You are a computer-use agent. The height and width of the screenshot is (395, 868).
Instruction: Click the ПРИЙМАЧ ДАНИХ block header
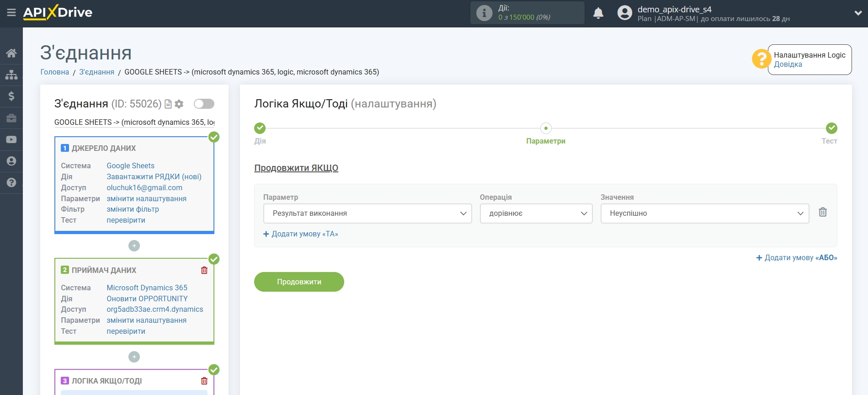pos(104,271)
